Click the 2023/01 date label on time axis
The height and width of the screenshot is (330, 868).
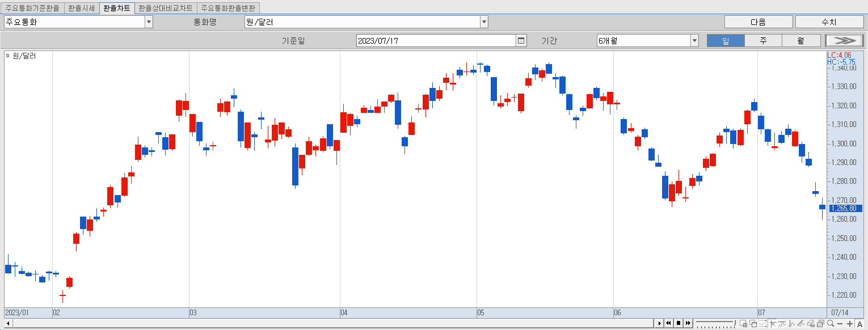(16, 312)
